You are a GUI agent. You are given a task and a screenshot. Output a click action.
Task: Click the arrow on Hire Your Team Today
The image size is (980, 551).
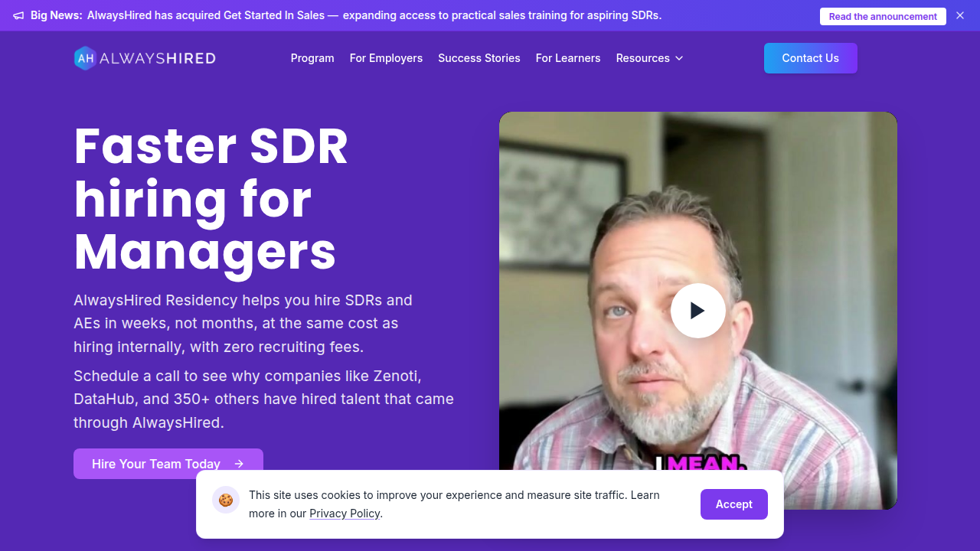point(239,464)
